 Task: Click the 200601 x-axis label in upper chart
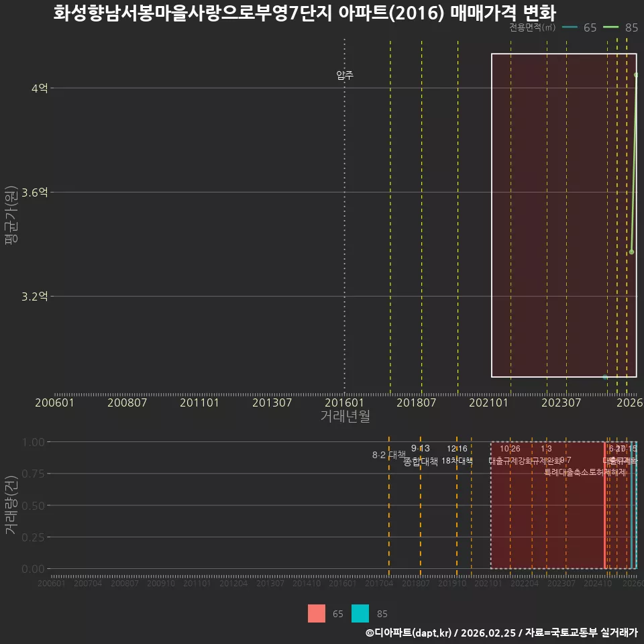click(x=54, y=402)
